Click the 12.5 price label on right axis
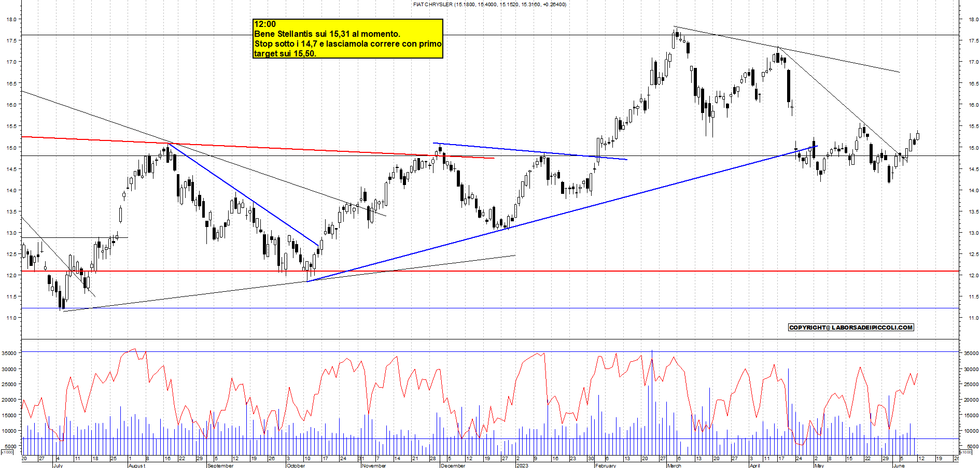 click(973, 254)
